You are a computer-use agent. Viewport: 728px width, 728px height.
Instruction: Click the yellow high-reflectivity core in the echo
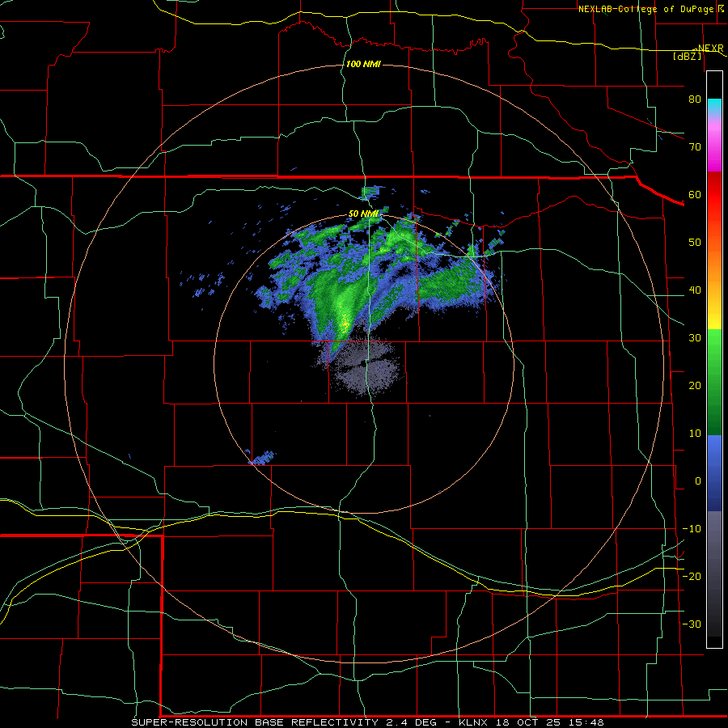point(345,321)
